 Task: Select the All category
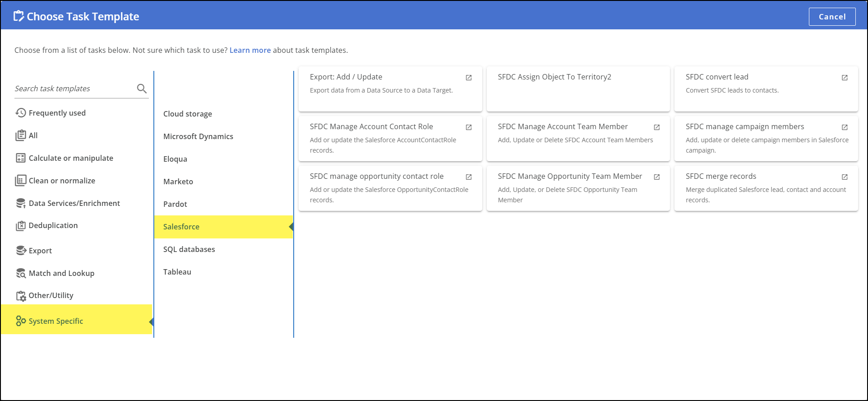pos(33,135)
